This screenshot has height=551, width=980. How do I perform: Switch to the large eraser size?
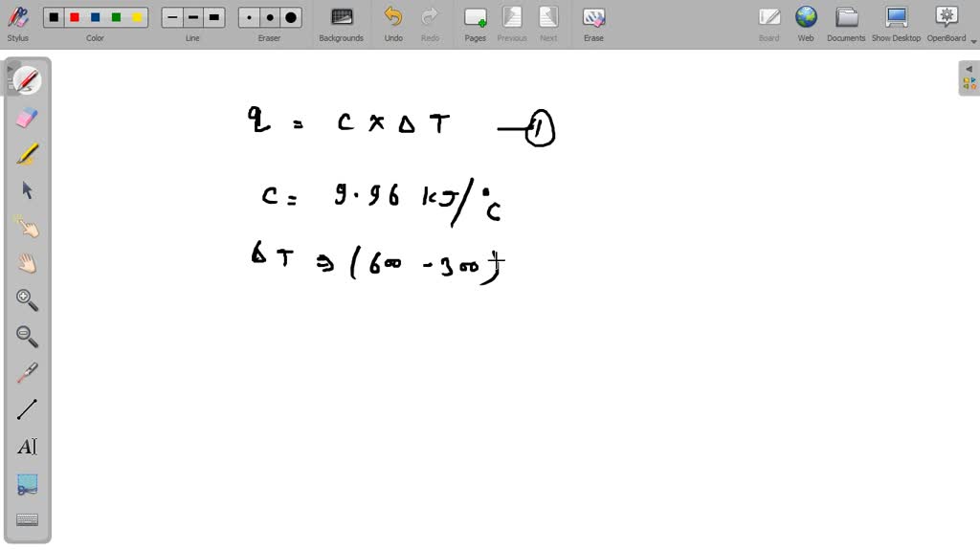click(290, 16)
